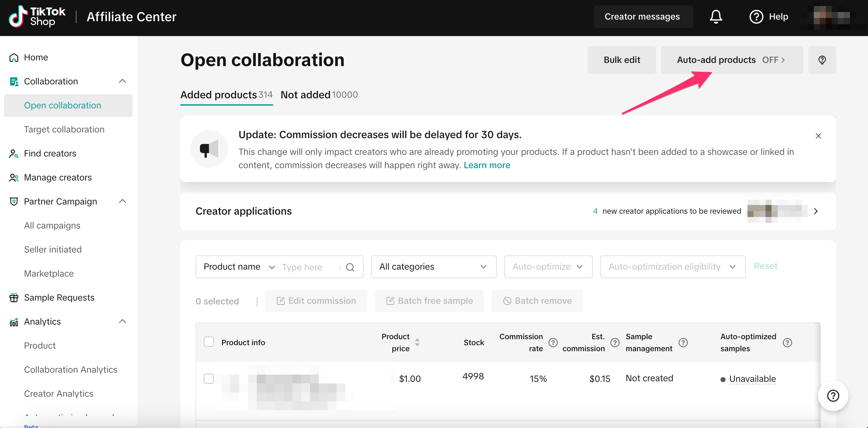
Task: Dismiss the commission update banner
Action: click(818, 136)
